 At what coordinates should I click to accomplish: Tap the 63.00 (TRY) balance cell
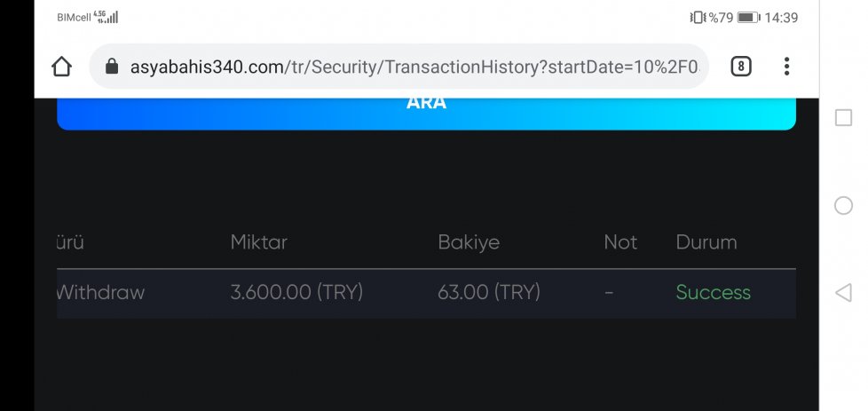coord(489,292)
